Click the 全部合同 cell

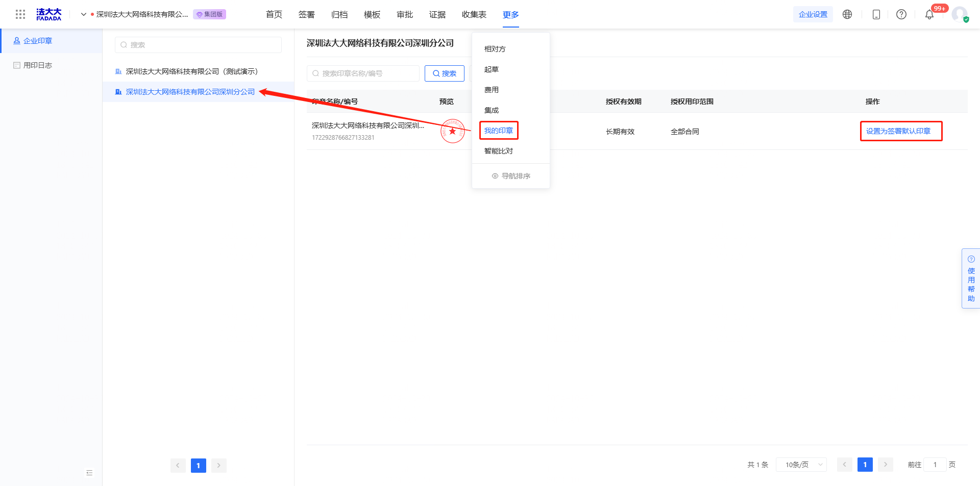(x=685, y=132)
